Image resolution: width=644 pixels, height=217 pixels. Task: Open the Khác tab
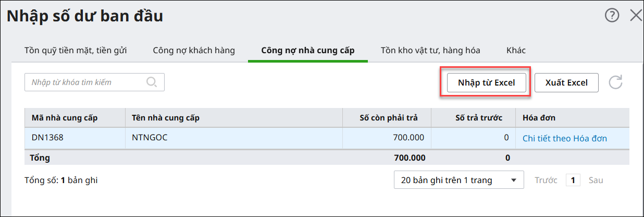coord(516,51)
